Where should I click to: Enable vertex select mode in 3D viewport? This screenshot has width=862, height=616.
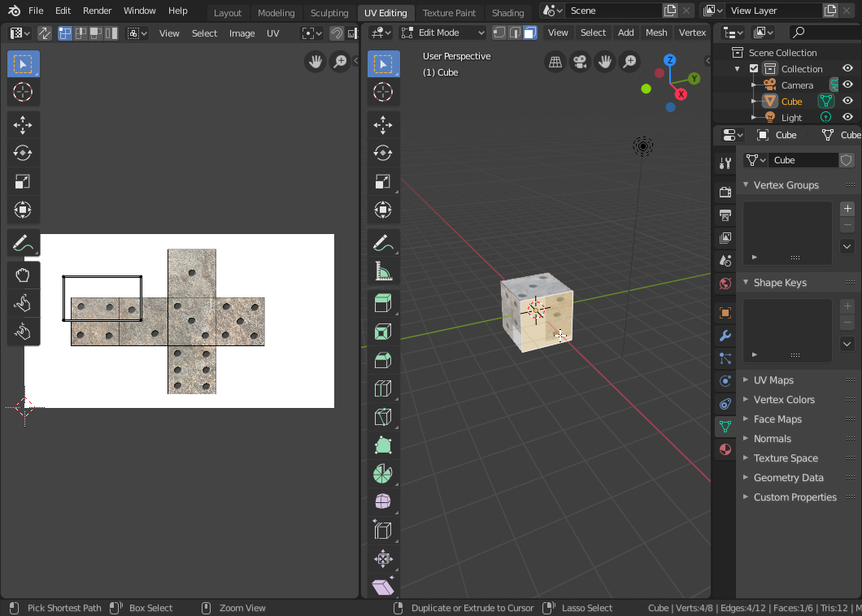pyautogui.click(x=499, y=33)
